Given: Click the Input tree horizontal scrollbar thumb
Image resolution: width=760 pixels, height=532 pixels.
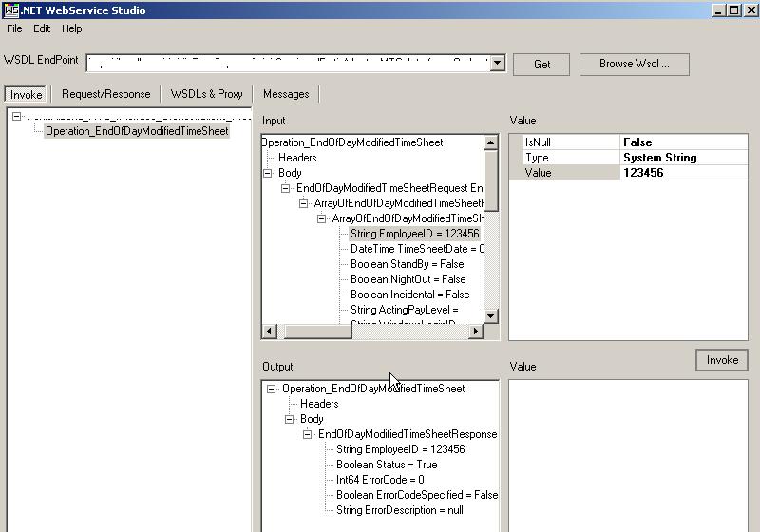Looking at the screenshot, I should pyautogui.click(x=317, y=332).
